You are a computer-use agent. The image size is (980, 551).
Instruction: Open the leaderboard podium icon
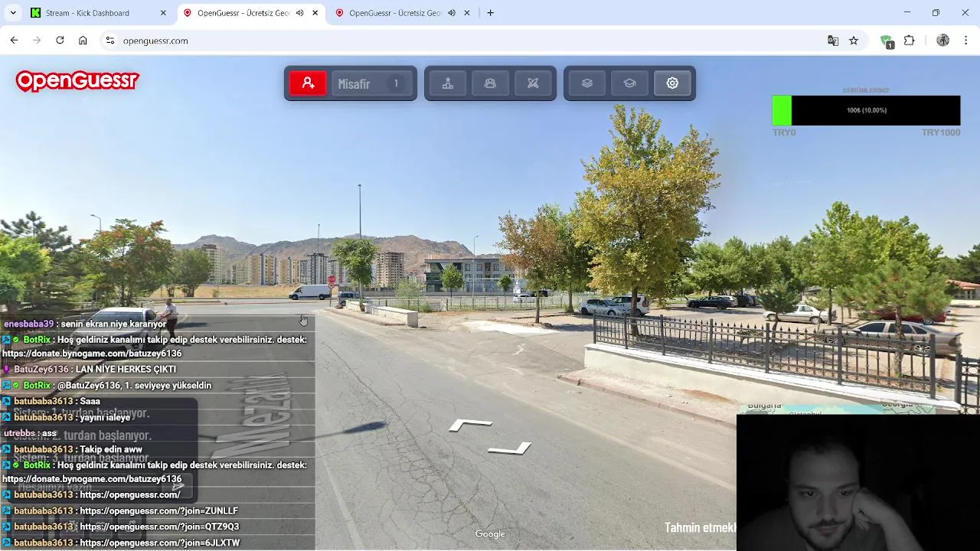pyautogui.click(x=448, y=83)
